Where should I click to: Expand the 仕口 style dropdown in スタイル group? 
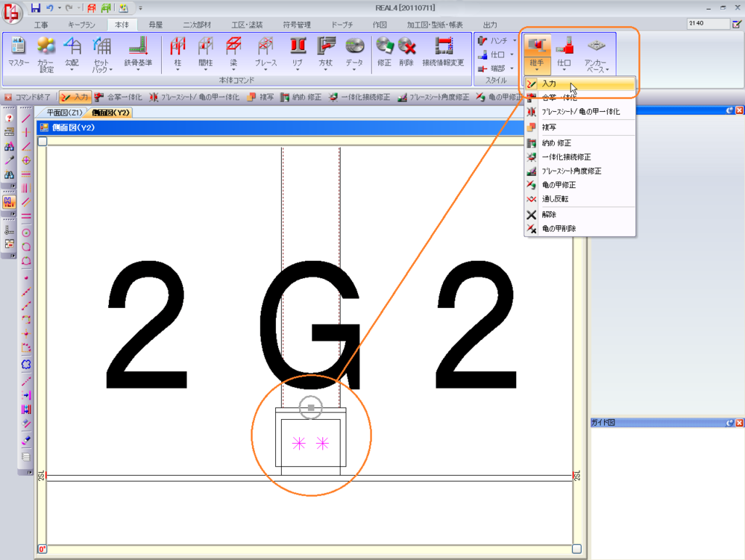[x=512, y=54]
